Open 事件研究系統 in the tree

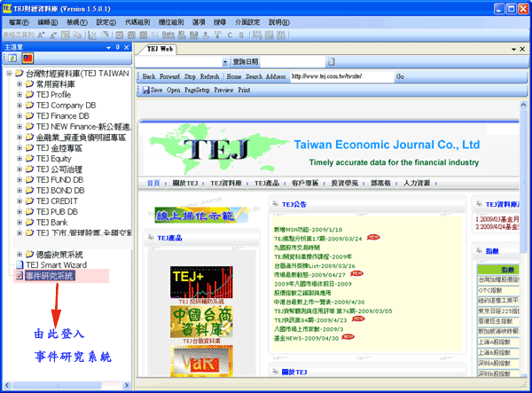[49, 276]
